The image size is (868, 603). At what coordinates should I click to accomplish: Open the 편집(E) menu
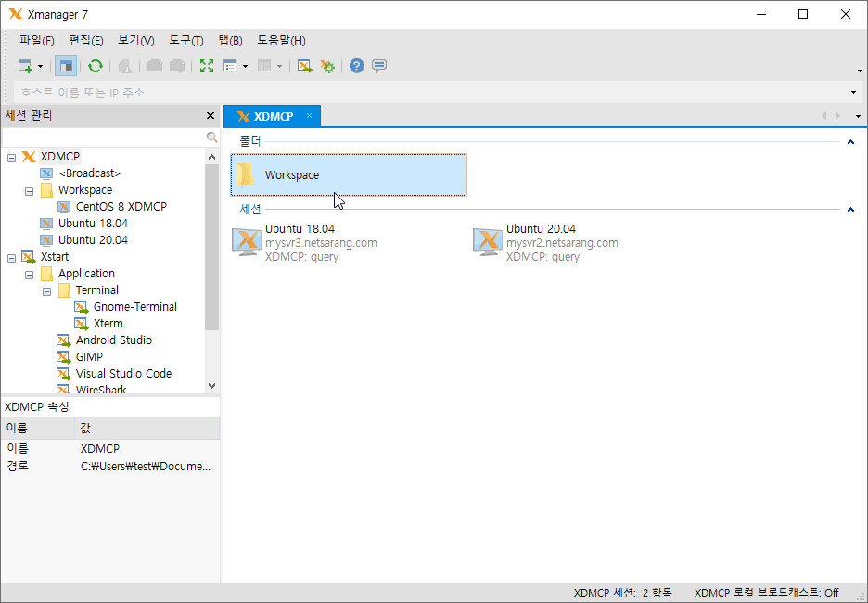click(x=86, y=41)
